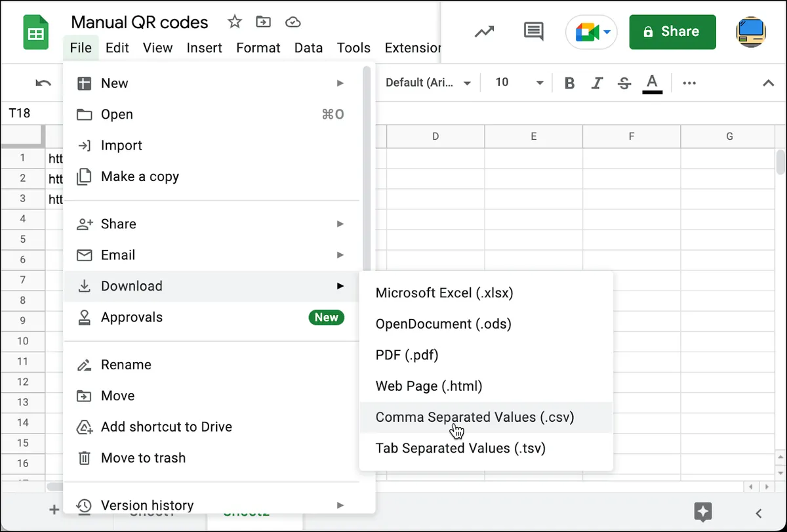Download as Web Page (.html)

[x=486, y=386]
